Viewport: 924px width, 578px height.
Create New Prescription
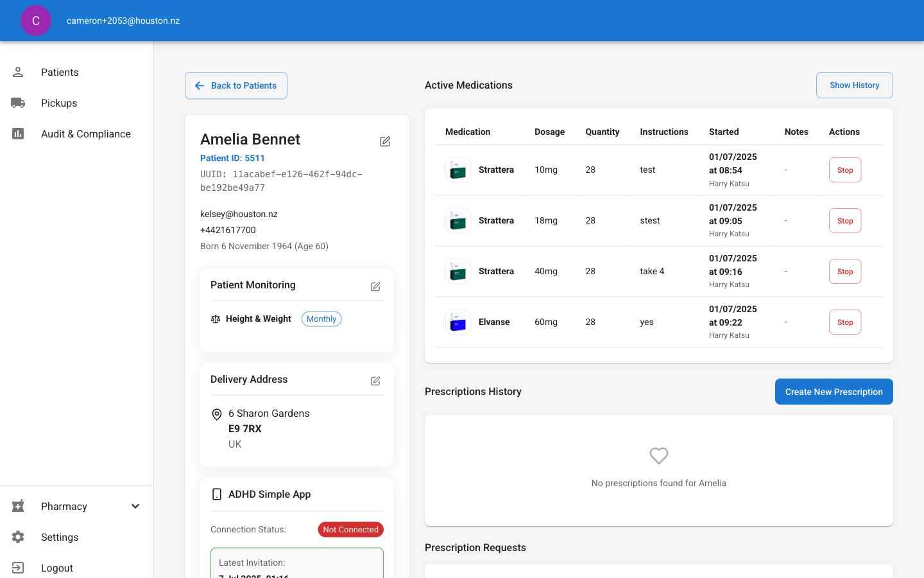pyautogui.click(x=834, y=392)
